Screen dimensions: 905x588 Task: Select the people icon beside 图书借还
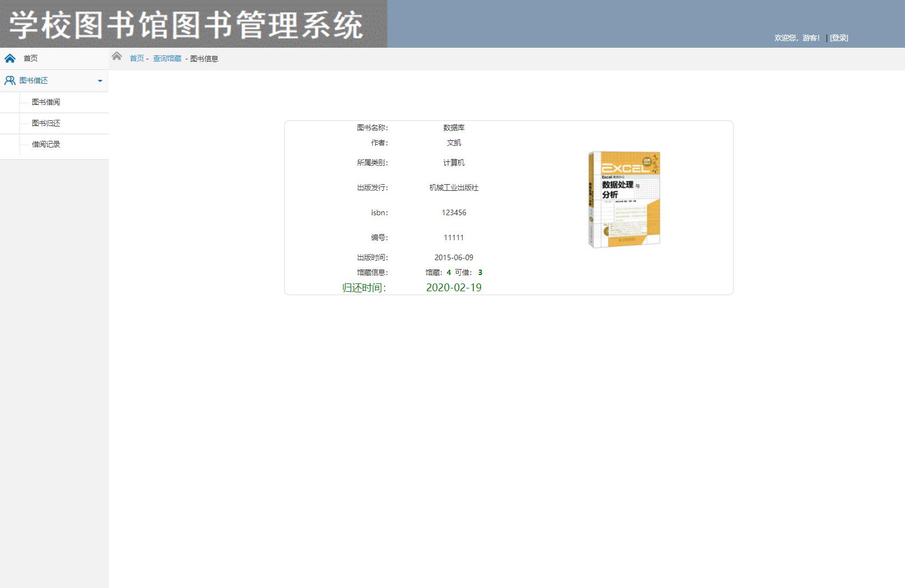[10, 80]
